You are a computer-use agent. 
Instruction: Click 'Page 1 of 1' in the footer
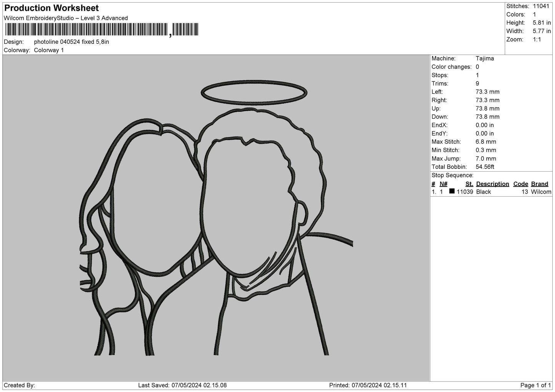pyautogui.click(x=535, y=385)
